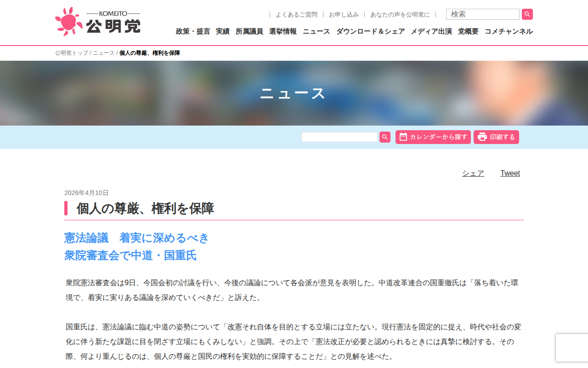
Task: Click the printer icon in 印刷する
Action: pos(482,137)
